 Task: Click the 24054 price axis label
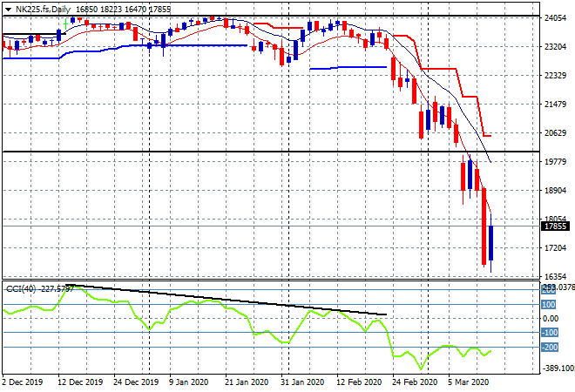[555, 18]
